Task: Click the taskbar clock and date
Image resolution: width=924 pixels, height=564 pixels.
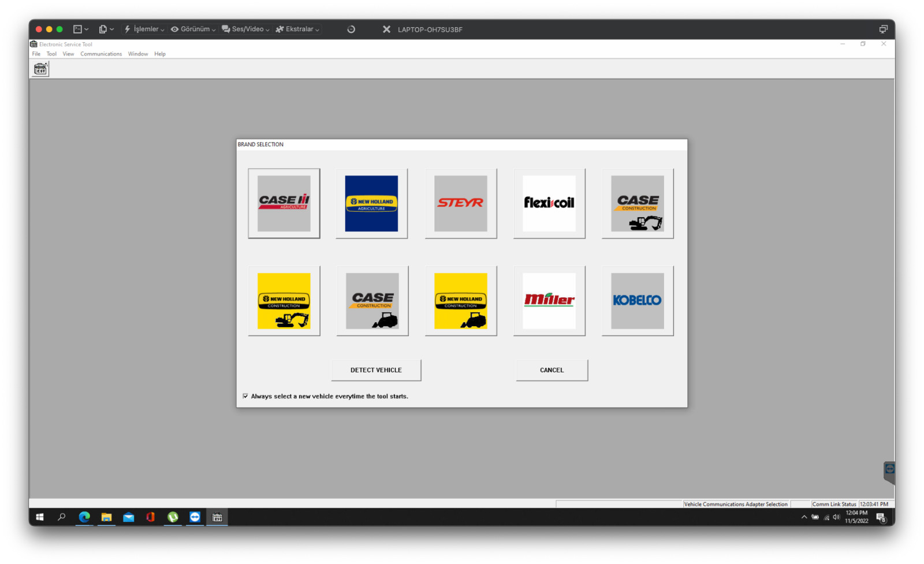Action: tap(856, 517)
